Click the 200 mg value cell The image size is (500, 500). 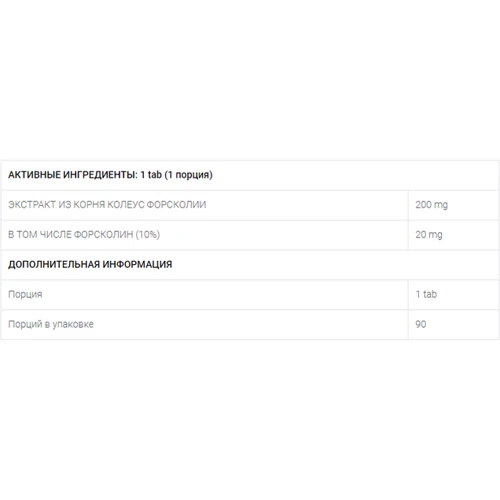(454, 205)
